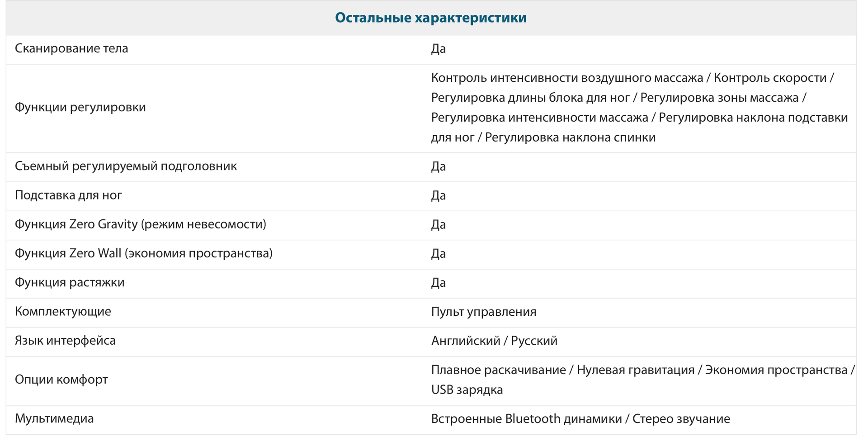Select the 'Функции регулировки' row label

point(80,108)
